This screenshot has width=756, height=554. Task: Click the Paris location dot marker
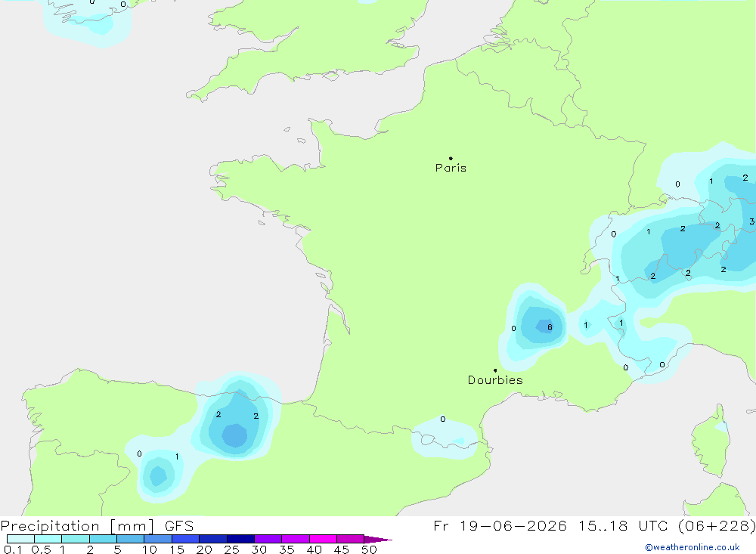pyautogui.click(x=451, y=158)
